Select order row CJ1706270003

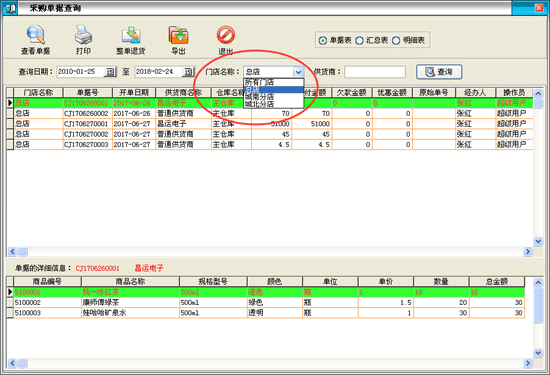pyautogui.click(x=270, y=145)
